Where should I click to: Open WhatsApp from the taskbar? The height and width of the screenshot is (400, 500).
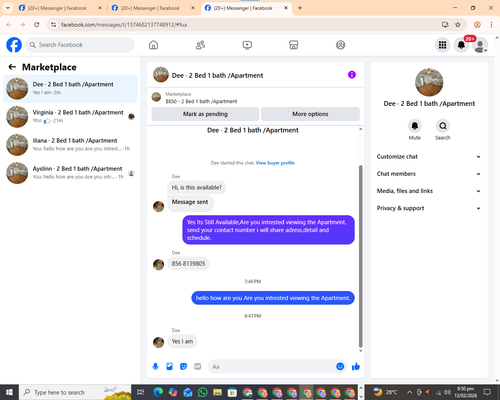coord(202,392)
